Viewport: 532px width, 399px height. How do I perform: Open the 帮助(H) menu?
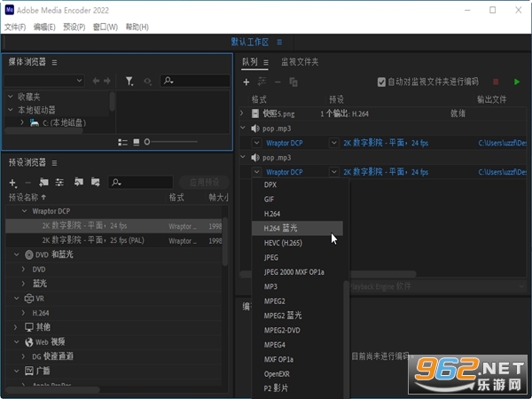137,27
